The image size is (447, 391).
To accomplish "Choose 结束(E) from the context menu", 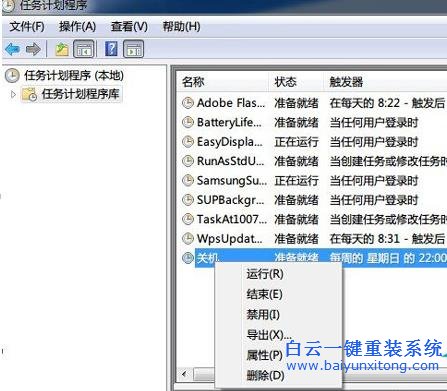I will 264,294.
